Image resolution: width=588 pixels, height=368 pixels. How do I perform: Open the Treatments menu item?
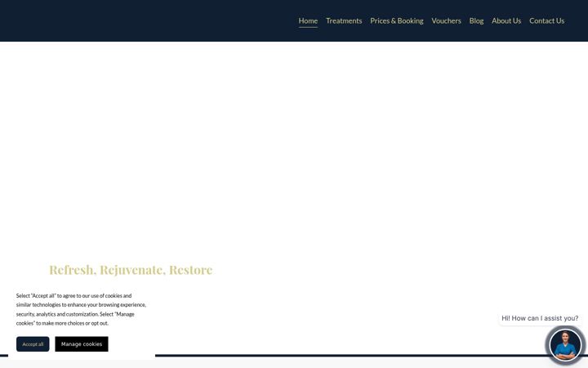pyautogui.click(x=344, y=20)
